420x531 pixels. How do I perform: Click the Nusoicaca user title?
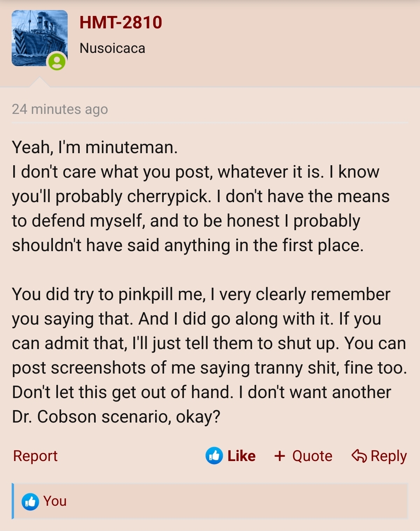pos(112,49)
